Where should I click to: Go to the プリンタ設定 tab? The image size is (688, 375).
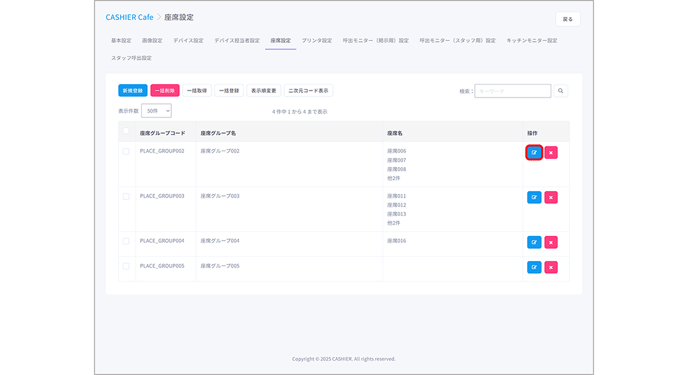(317, 40)
